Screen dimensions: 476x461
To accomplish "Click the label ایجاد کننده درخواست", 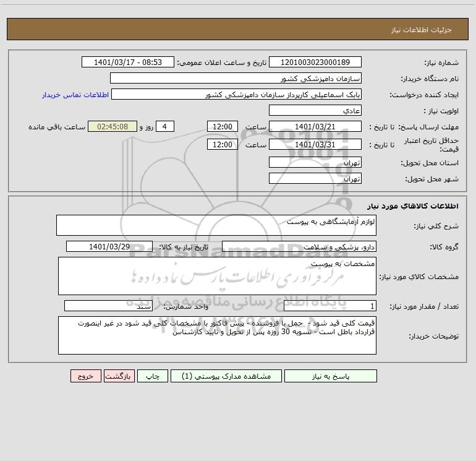I will point(424,95).
